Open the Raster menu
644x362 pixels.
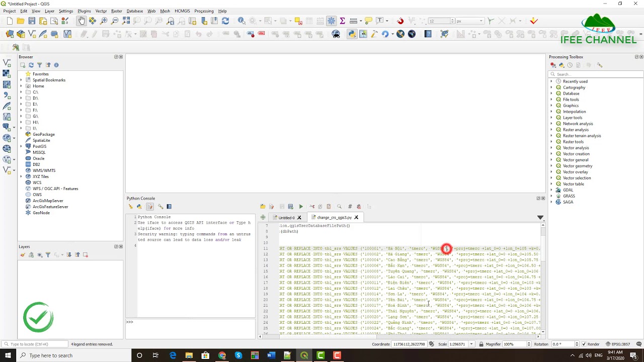click(116, 11)
